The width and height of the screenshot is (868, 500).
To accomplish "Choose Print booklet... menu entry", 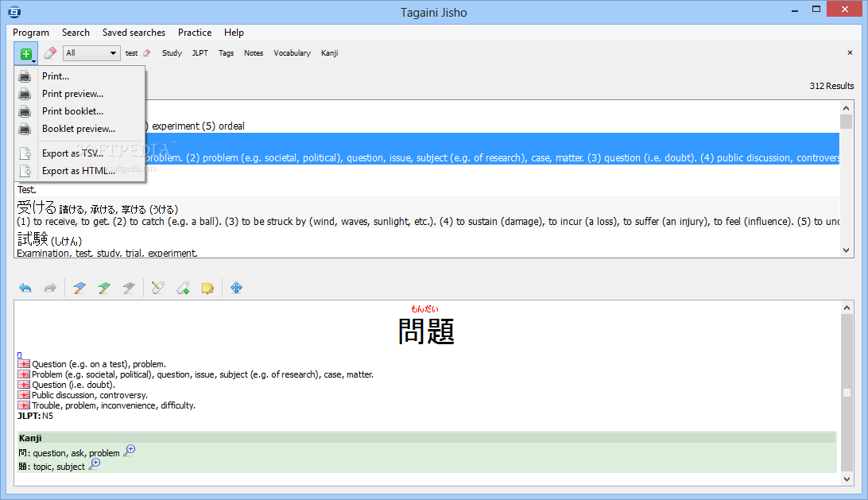I will (x=79, y=111).
